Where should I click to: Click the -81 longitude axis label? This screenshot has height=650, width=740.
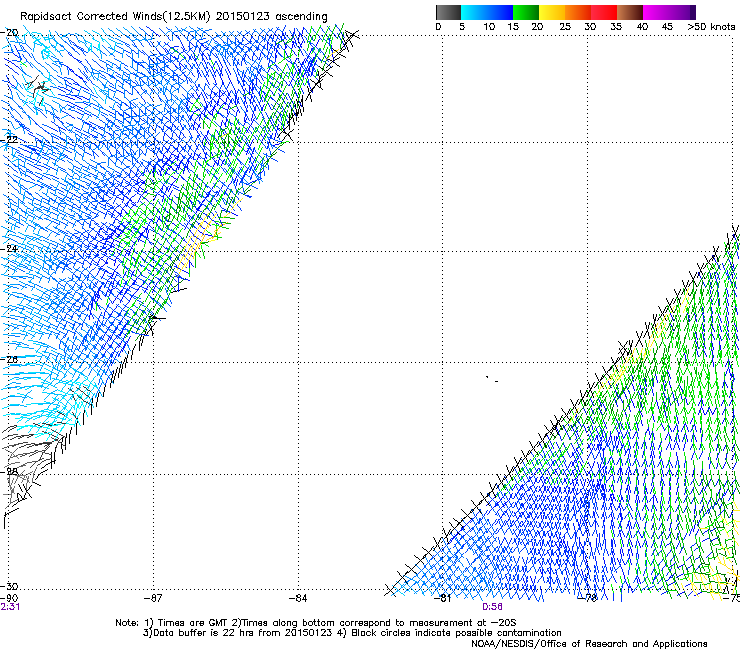(x=443, y=598)
